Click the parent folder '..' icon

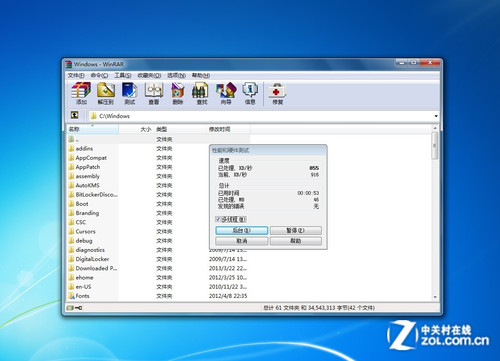pos(71,139)
